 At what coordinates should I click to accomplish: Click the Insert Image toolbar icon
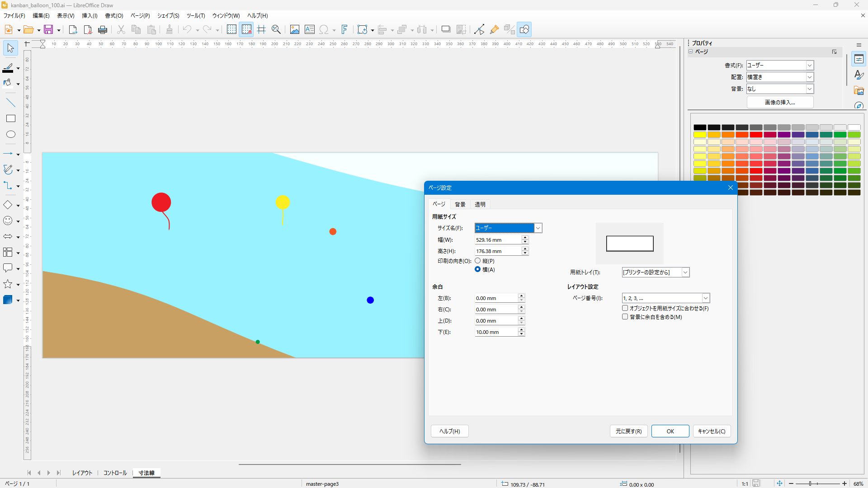coord(294,29)
